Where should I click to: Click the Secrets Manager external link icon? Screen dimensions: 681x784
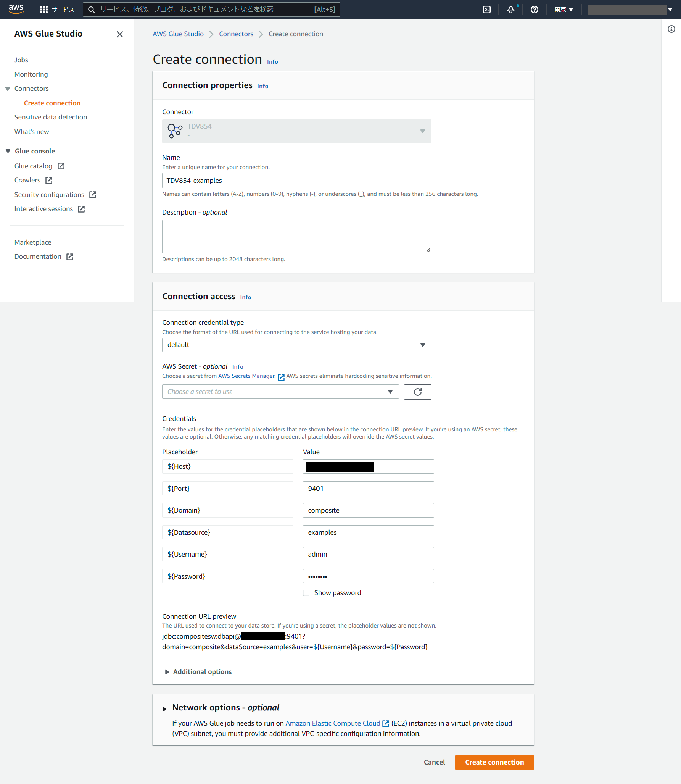click(x=281, y=377)
